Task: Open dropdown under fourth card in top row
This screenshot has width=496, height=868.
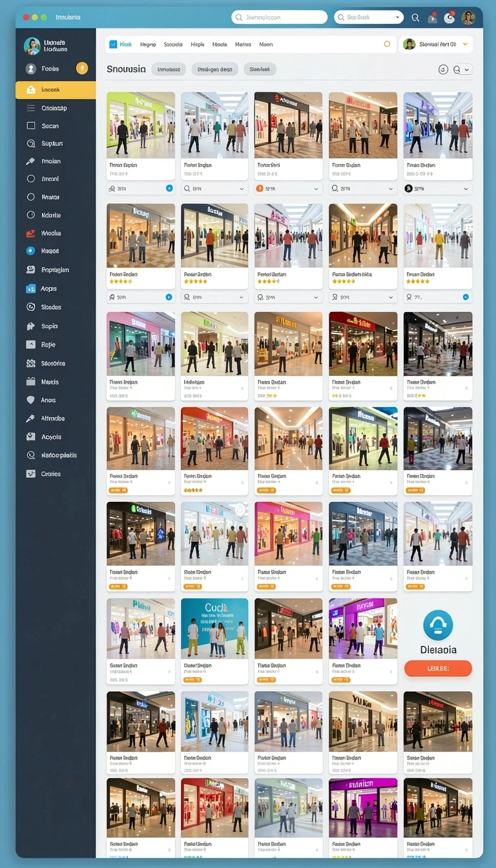Action: point(363,189)
